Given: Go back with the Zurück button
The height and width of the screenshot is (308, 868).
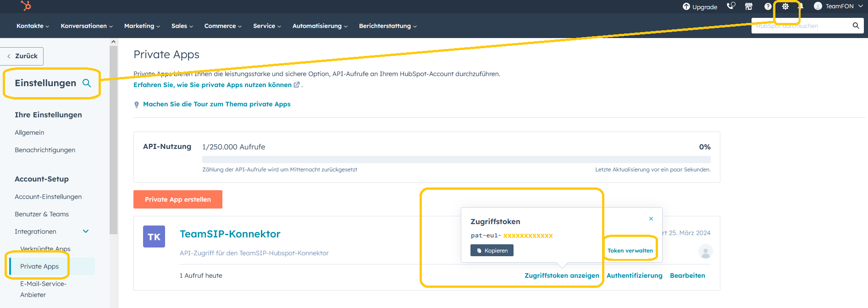Looking at the screenshot, I should point(22,56).
